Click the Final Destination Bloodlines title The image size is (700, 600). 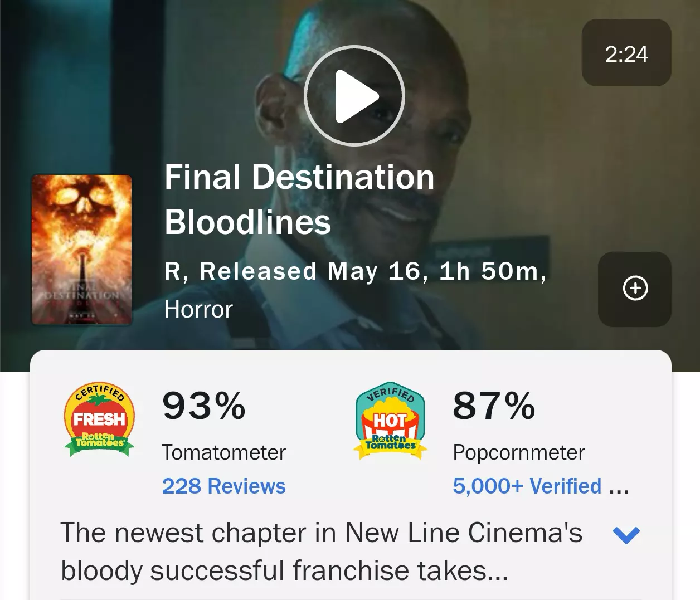(299, 199)
